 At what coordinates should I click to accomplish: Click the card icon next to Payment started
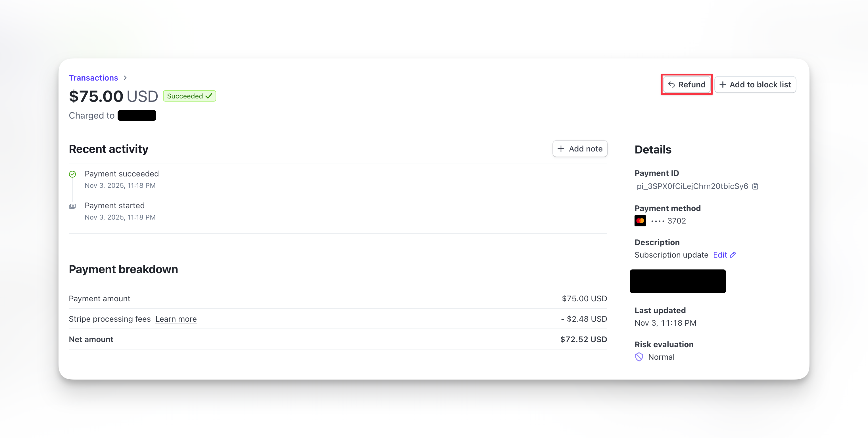coord(72,206)
